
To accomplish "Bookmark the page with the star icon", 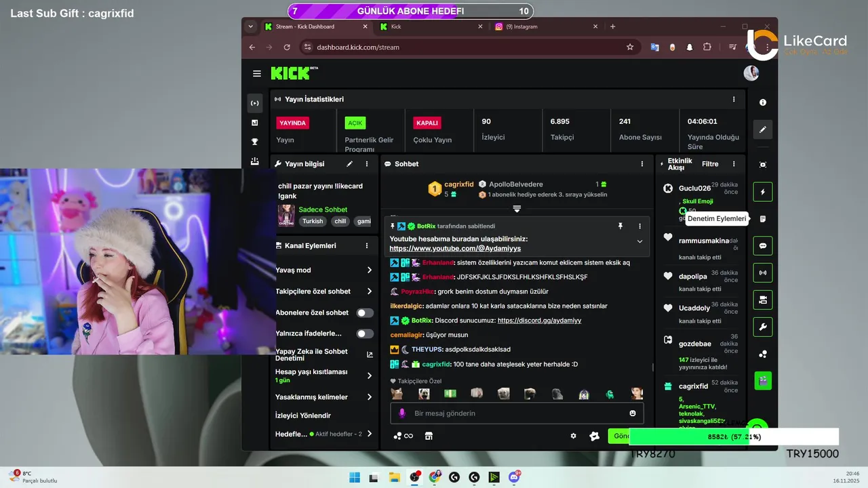I will tap(630, 47).
